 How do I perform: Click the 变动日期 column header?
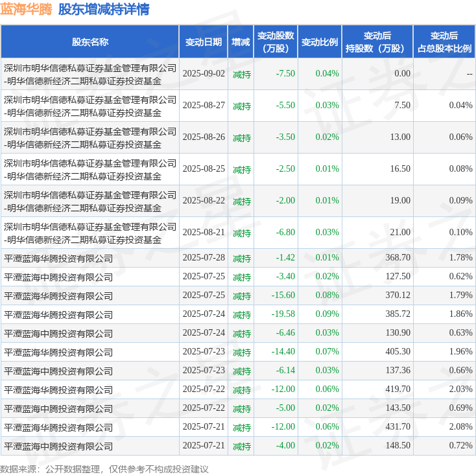[203, 42]
